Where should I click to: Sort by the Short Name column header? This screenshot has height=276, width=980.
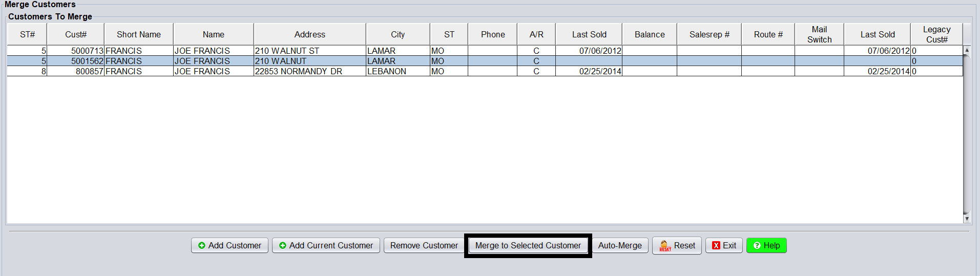pos(138,34)
